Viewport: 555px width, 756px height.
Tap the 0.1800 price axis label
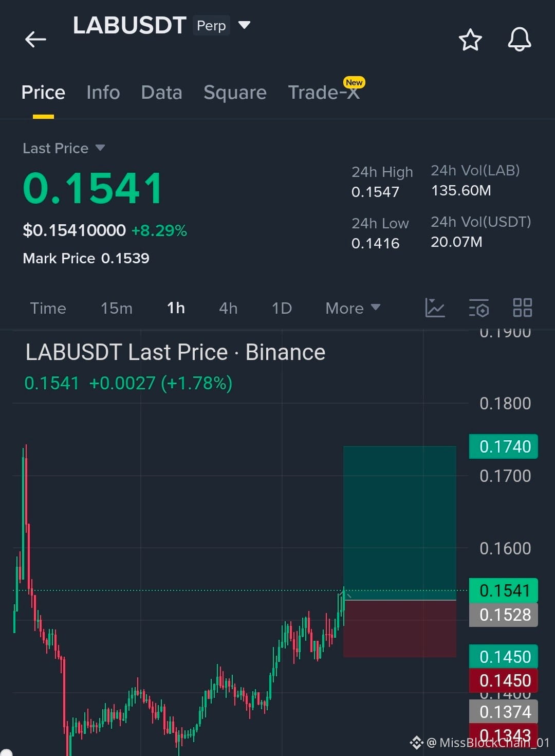(x=505, y=404)
